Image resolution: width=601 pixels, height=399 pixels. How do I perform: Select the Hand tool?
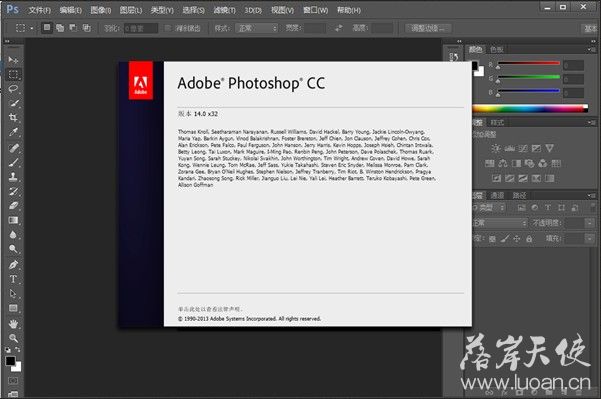point(13,324)
